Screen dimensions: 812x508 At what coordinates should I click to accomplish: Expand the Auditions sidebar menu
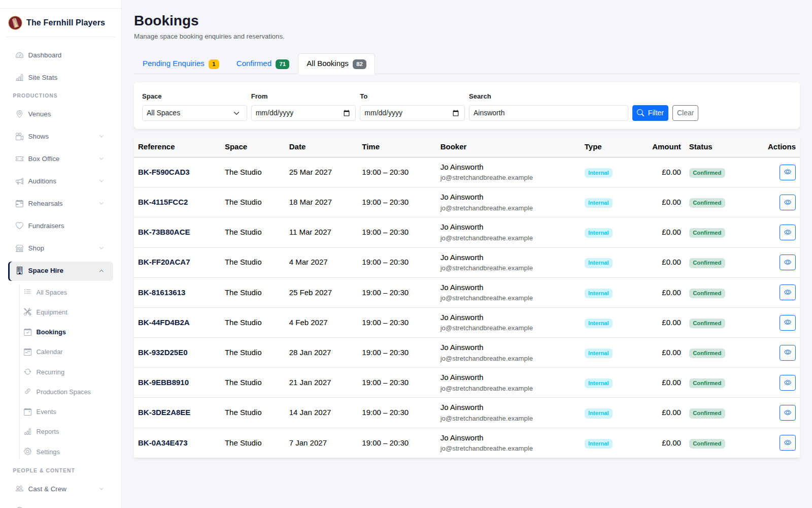pyautogui.click(x=60, y=181)
